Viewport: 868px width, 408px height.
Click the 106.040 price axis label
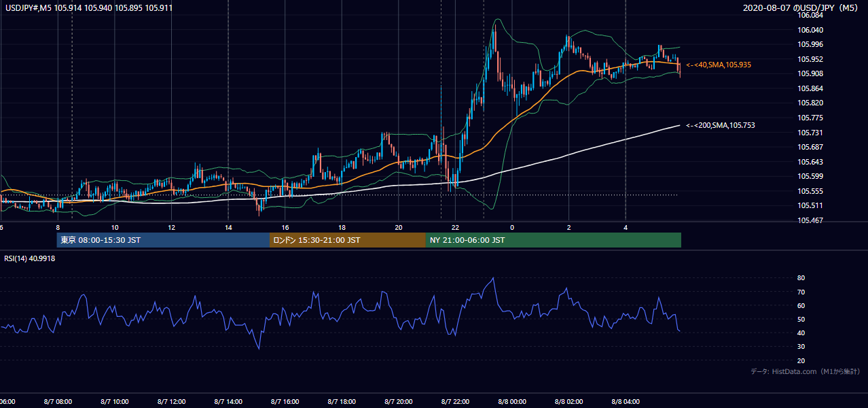click(810, 30)
